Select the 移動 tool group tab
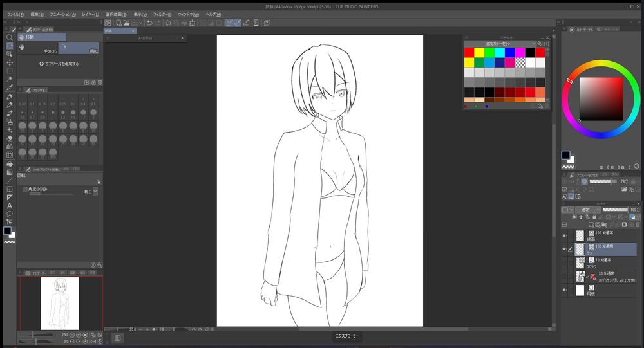The height and width of the screenshot is (348, 644). (x=42, y=37)
